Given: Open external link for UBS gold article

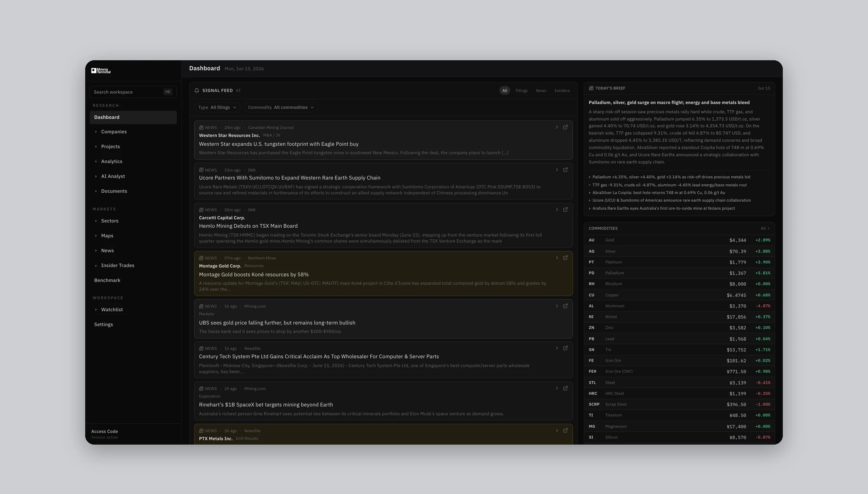Looking at the screenshot, I should coord(565,306).
